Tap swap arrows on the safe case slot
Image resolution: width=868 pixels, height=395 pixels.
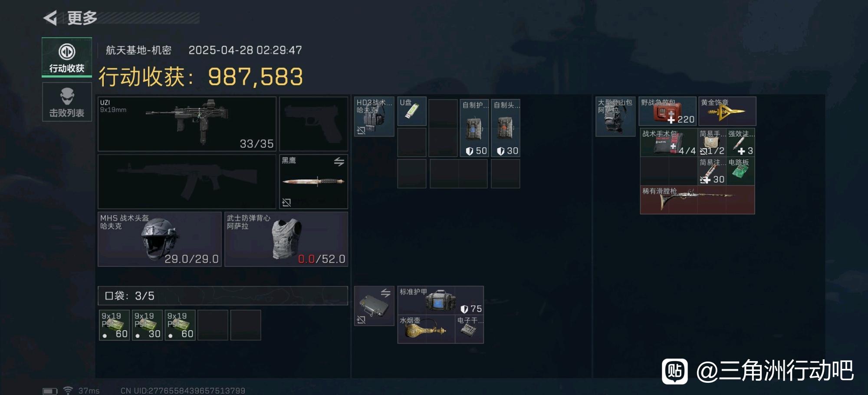[x=385, y=293]
